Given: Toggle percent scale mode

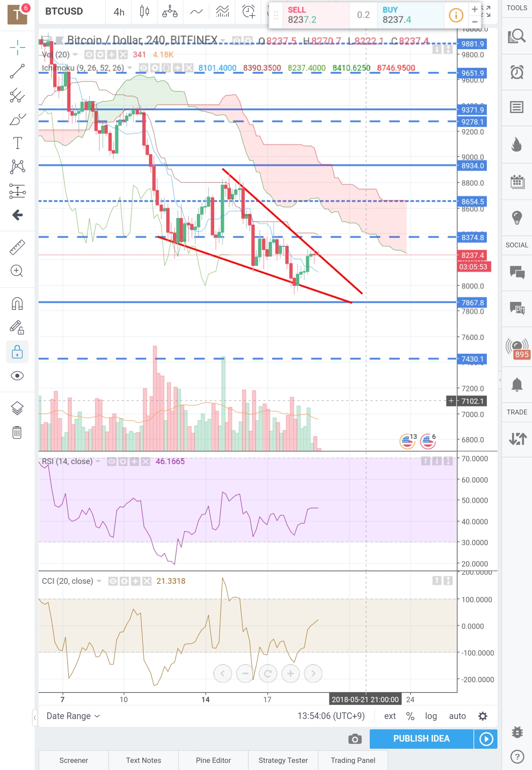Looking at the screenshot, I should (410, 716).
